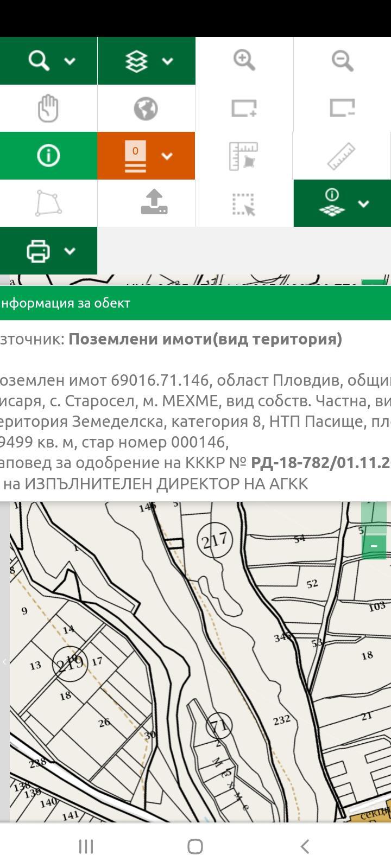Click the zoom out magnifier
This screenshot has width=391, height=868.
[x=342, y=60]
